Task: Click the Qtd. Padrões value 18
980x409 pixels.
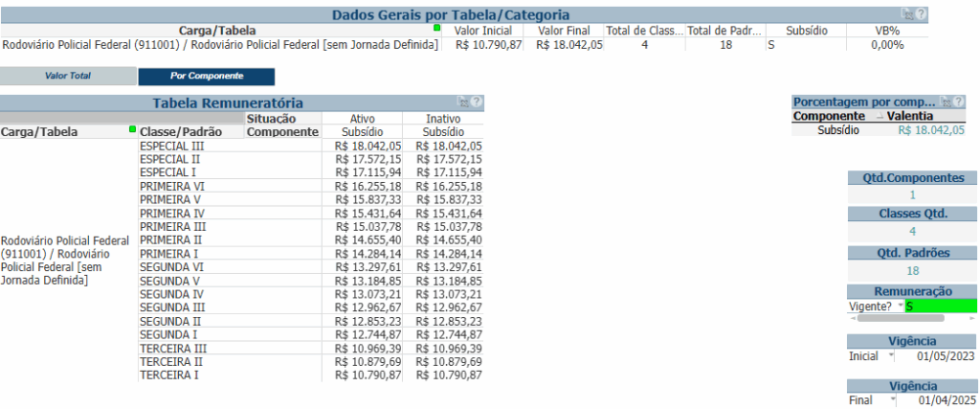Action: pos(912,271)
